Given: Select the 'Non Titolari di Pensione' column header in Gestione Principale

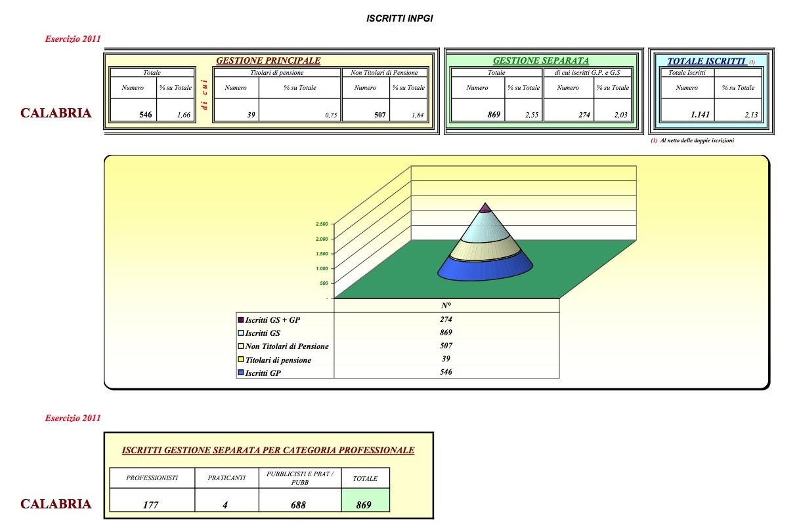Looking at the screenshot, I should pyautogui.click(x=385, y=73).
